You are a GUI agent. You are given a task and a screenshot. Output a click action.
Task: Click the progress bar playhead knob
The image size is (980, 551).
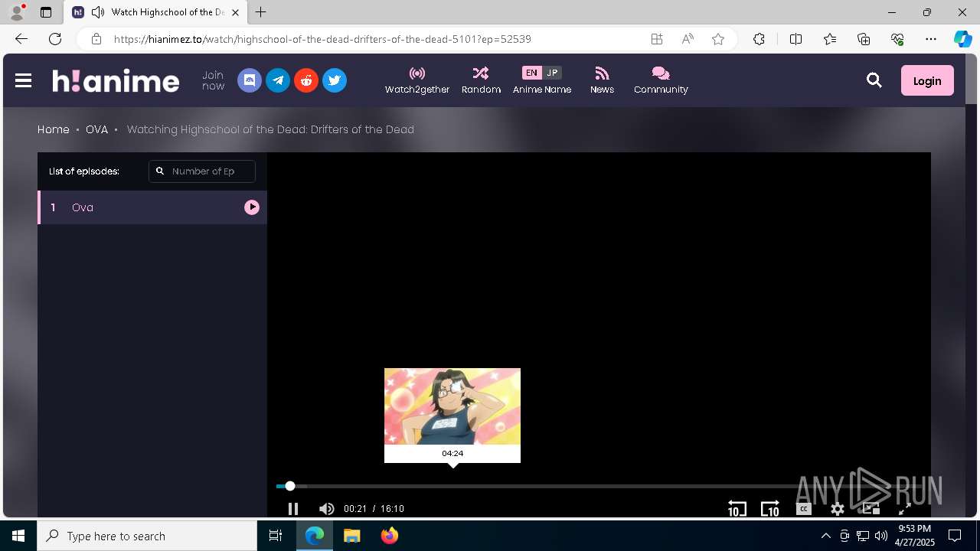coord(290,486)
